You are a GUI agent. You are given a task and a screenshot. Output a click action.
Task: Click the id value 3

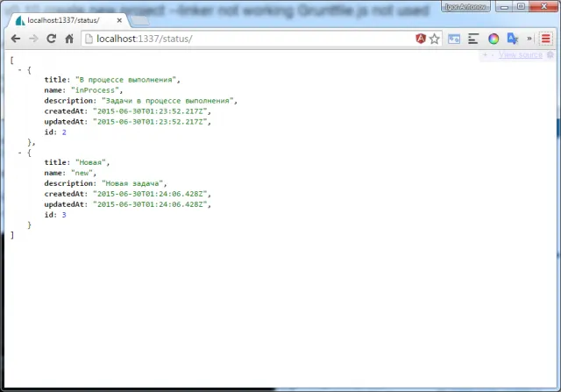click(64, 215)
